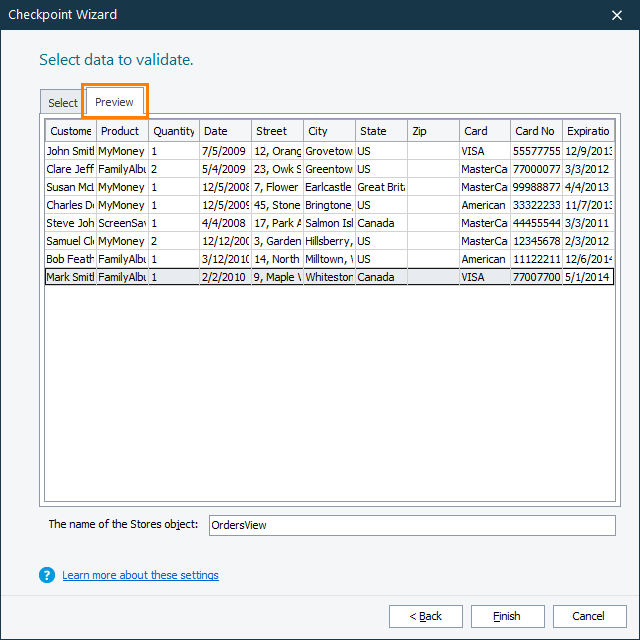Select the Card No column header
Image resolution: width=640 pixels, height=640 pixels.
coord(535,131)
